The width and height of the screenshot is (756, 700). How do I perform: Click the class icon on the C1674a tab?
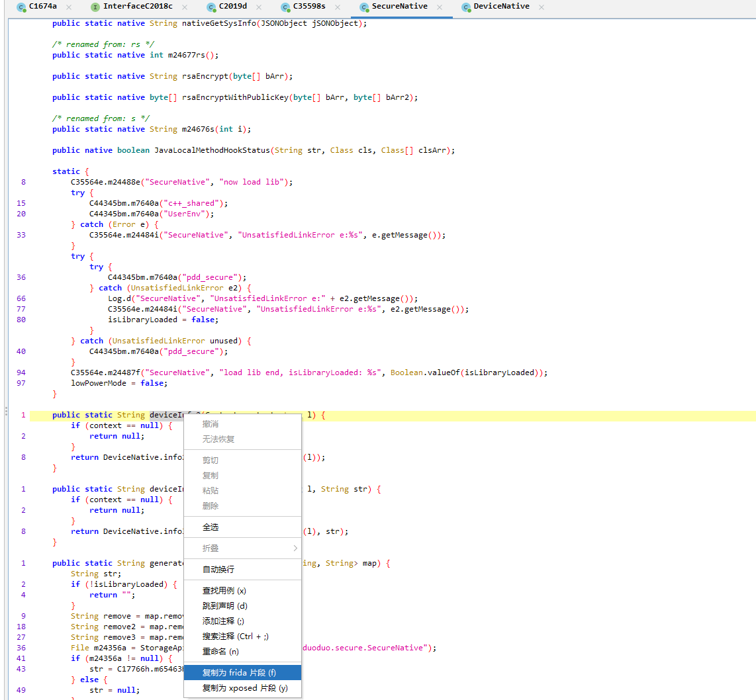(21, 7)
